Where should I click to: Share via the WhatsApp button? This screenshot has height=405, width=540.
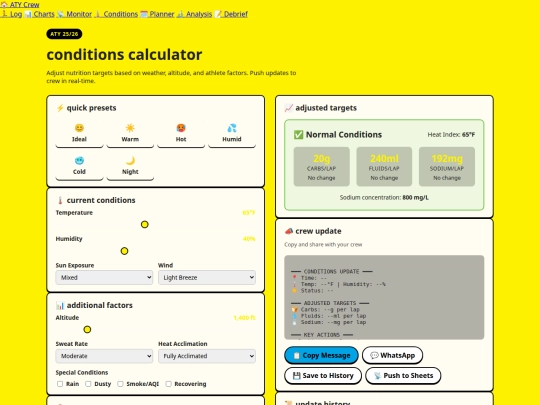coord(392,355)
